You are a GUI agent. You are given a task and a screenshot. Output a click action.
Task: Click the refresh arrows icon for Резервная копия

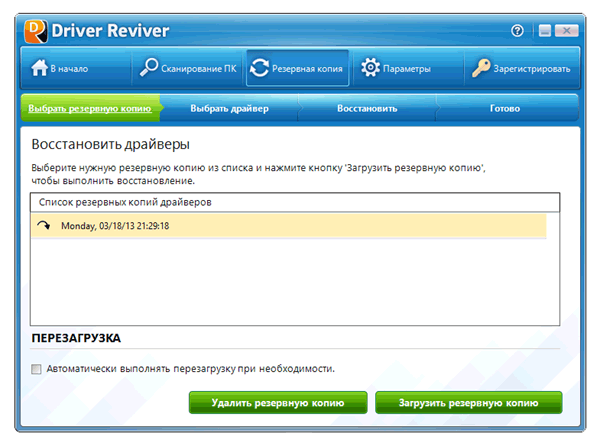259,68
